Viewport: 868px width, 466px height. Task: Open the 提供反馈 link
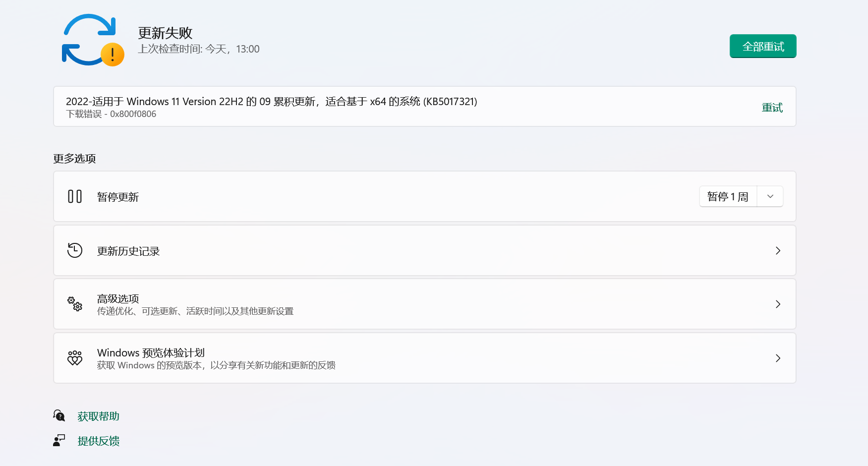[99, 441]
